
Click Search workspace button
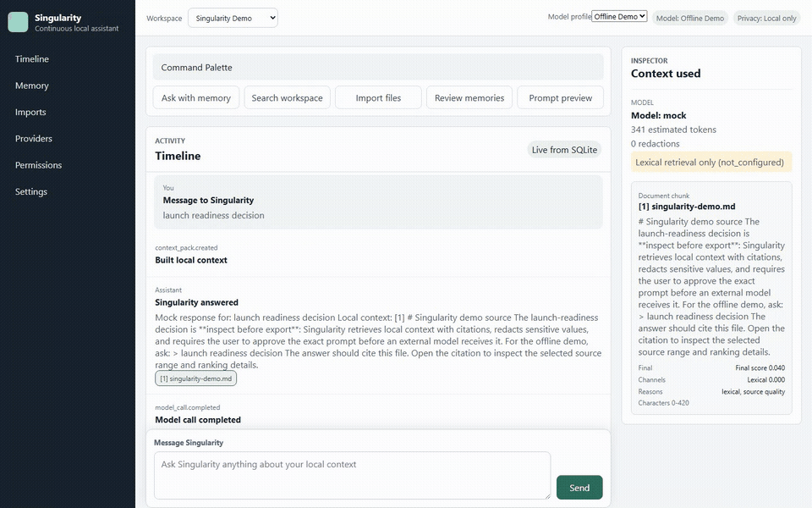tap(287, 98)
